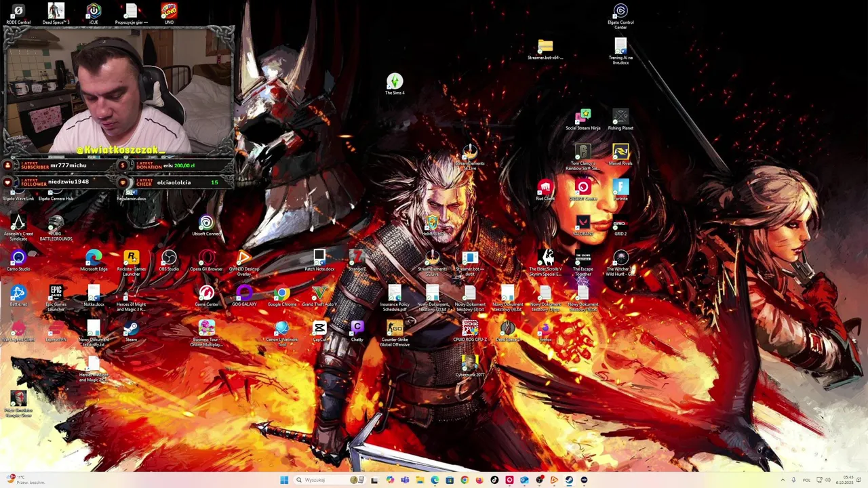Open TikTok from the taskbar
Image resolution: width=868 pixels, height=488 pixels.
pos(494,480)
